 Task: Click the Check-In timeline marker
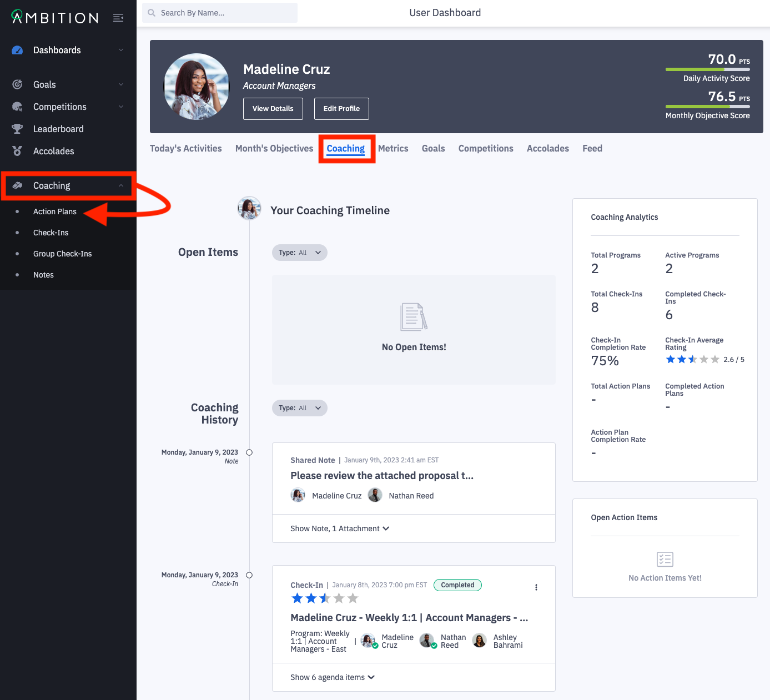249,575
